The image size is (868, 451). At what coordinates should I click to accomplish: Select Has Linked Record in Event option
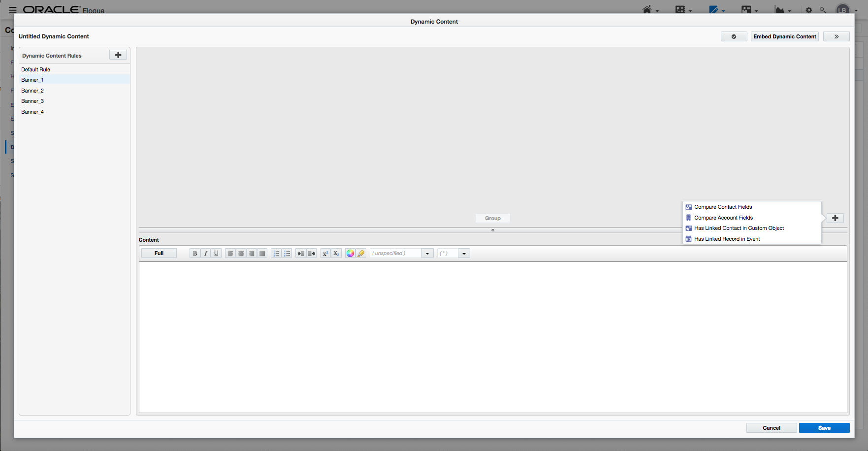[x=727, y=239]
